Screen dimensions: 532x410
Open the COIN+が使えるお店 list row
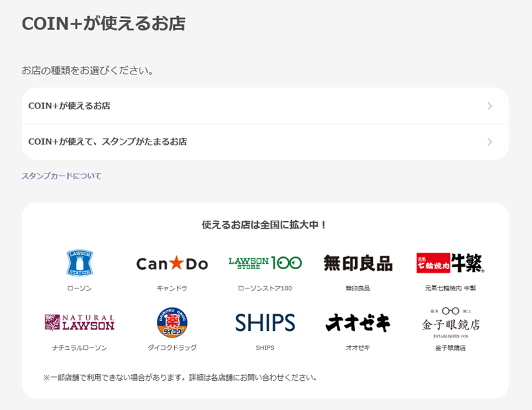point(265,106)
